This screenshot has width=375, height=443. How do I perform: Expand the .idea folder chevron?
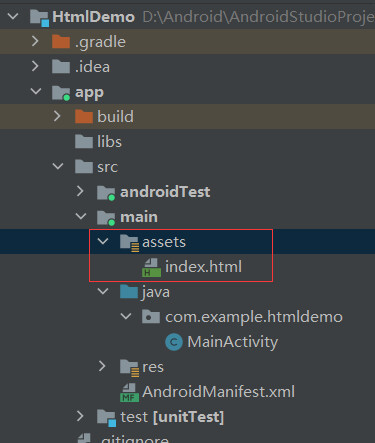(x=35, y=66)
